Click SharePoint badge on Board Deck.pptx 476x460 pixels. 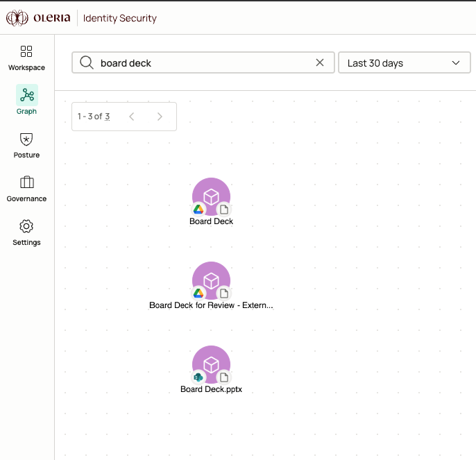(x=198, y=377)
